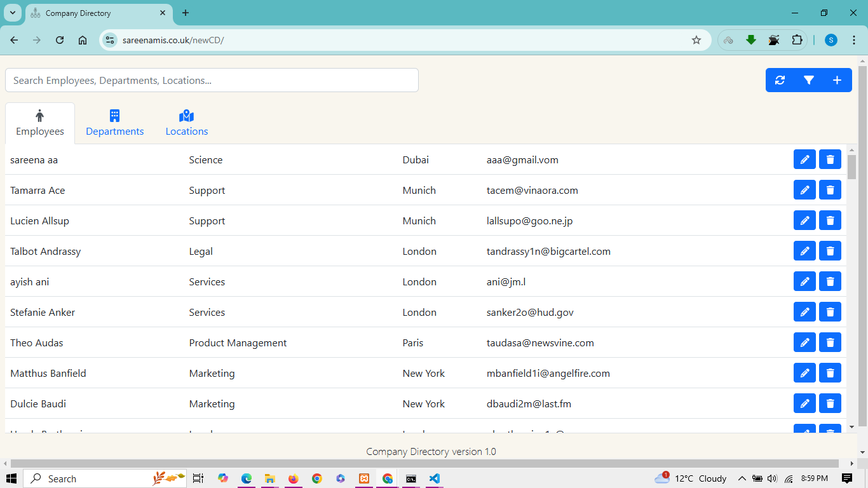Click the Theo Audas name cell
868x488 pixels.
tap(37, 342)
